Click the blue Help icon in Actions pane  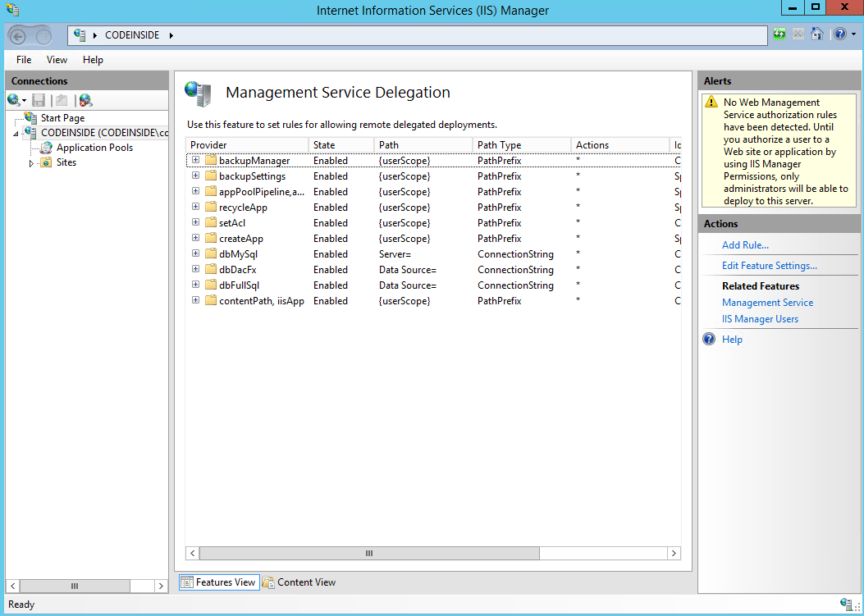(x=709, y=339)
